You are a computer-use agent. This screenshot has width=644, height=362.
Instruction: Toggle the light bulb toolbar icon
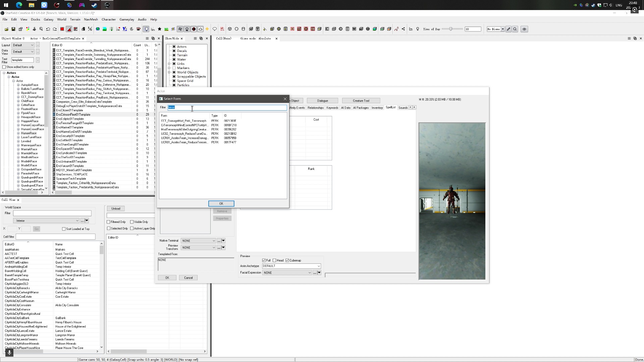coord(146,29)
